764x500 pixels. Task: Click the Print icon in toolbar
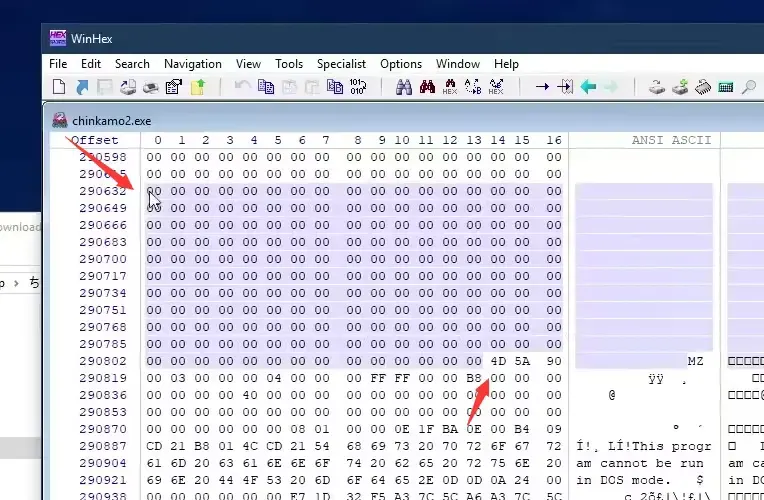(151, 87)
